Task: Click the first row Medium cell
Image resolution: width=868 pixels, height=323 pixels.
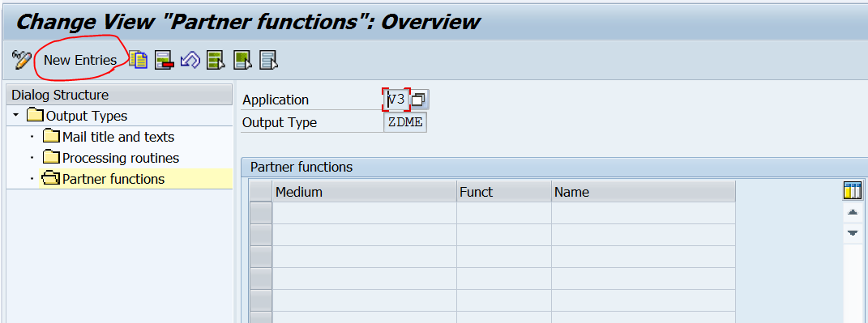Action: [364, 213]
